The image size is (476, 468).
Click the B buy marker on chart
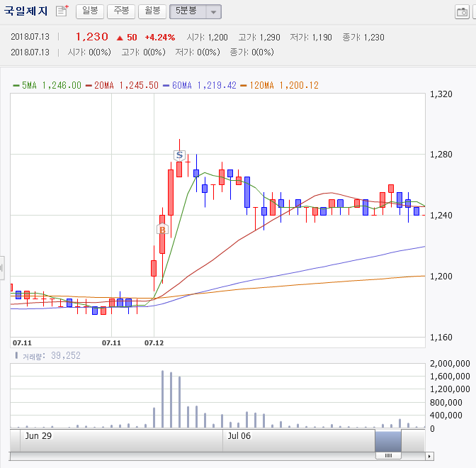(x=162, y=230)
